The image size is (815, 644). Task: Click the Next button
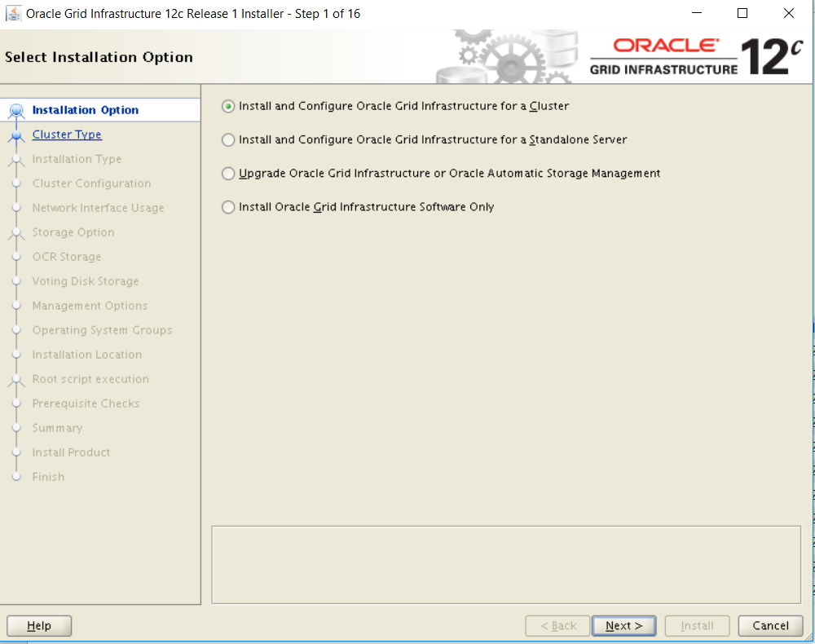coord(623,626)
